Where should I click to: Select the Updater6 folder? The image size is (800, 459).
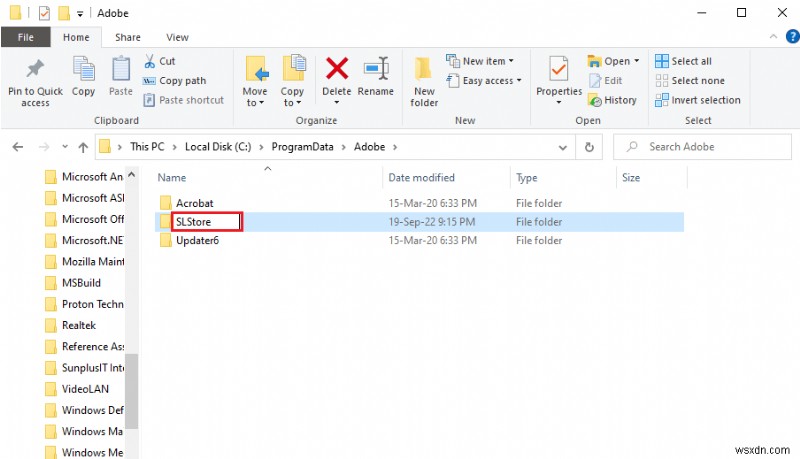[197, 240]
